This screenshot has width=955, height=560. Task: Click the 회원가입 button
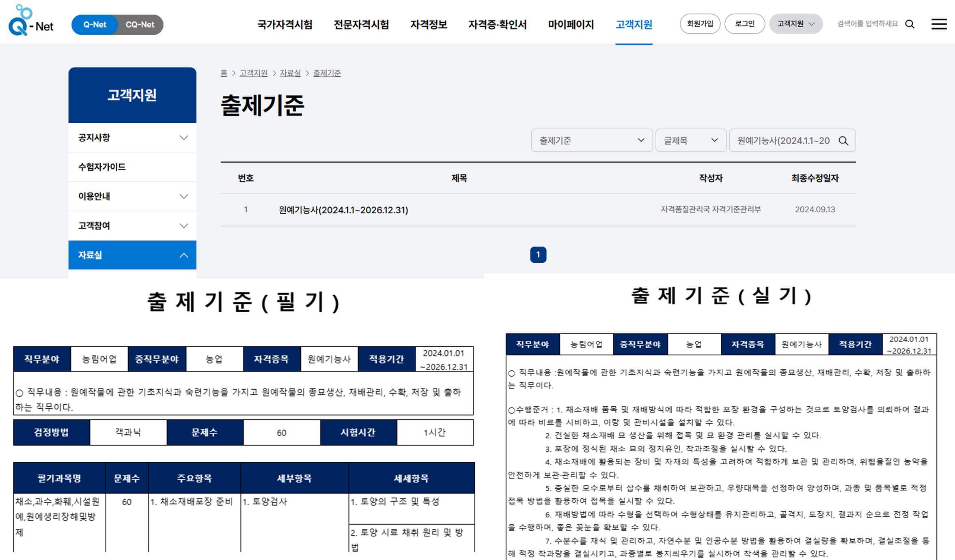(x=700, y=24)
